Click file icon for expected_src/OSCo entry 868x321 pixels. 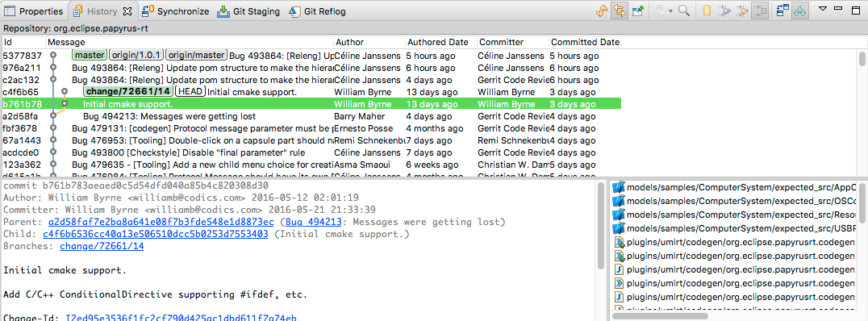click(x=620, y=200)
